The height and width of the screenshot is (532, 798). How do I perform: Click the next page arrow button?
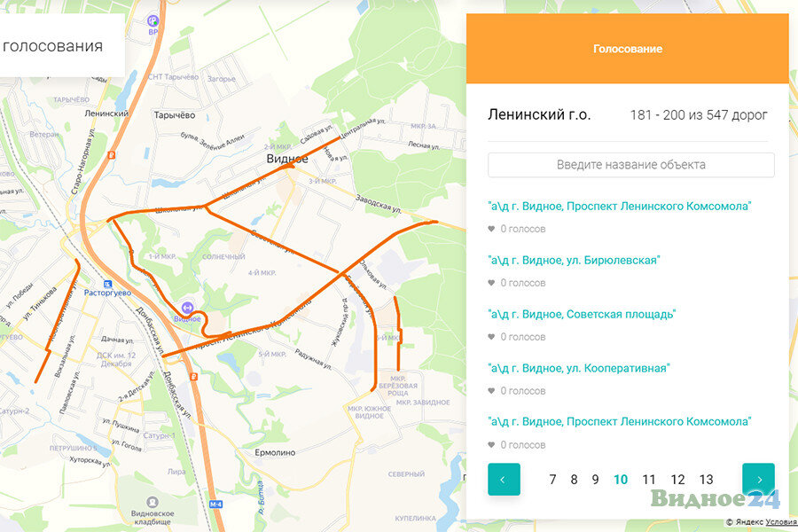coord(758,479)
